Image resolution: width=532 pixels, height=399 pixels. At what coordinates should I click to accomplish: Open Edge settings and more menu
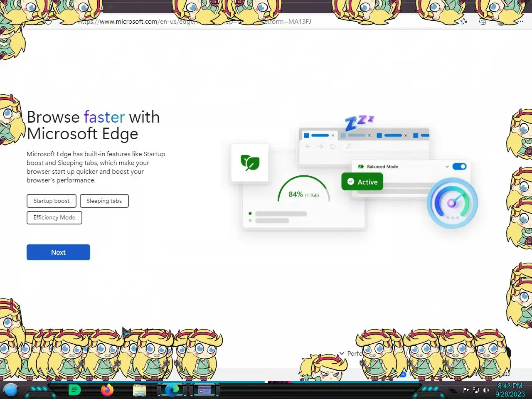520,21
